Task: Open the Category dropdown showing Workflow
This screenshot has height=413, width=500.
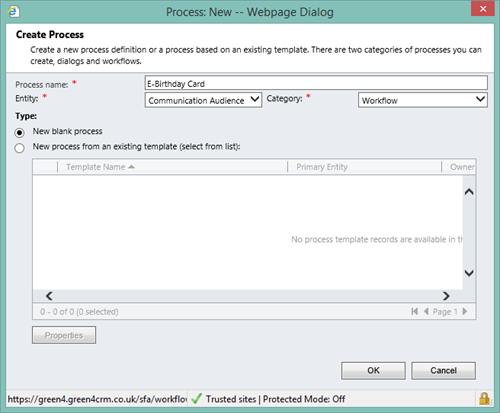Action: click(x=423, y=100)
